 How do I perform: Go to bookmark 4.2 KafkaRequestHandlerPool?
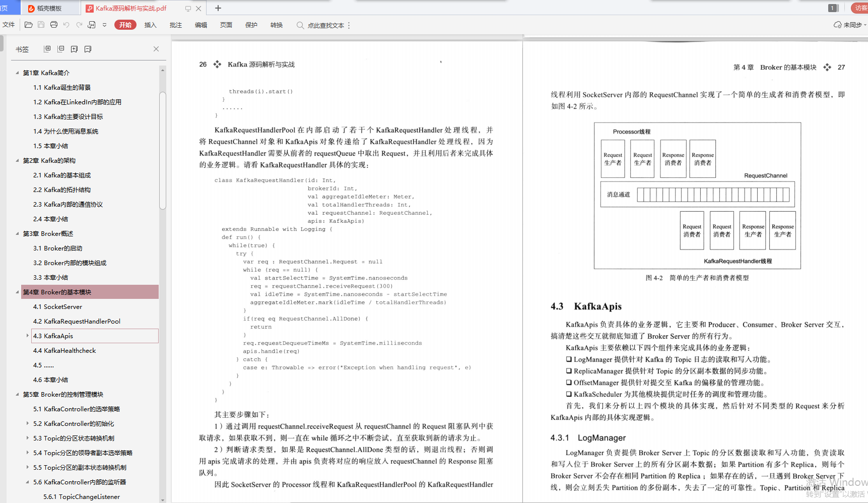point(77,322)
